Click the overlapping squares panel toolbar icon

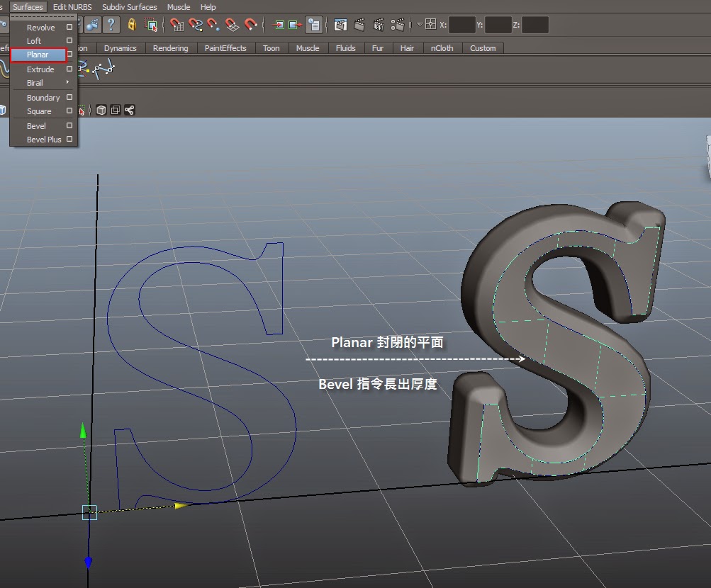point(116,110)
